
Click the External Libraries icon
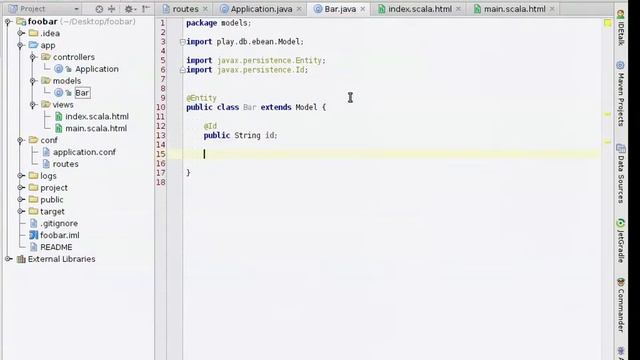click(21, 259)
